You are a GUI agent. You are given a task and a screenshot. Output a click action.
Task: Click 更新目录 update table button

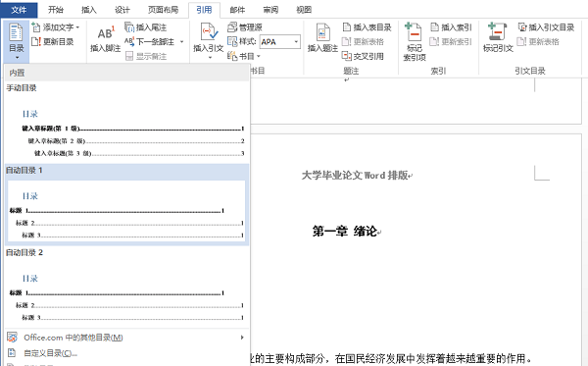coord(53,41)
